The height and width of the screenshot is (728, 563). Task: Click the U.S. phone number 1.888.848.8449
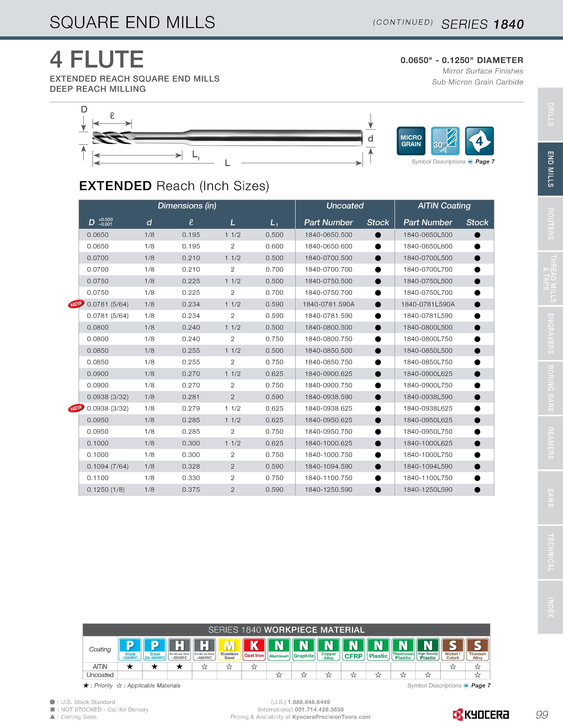pyautogui.click(x=309, y=702)
